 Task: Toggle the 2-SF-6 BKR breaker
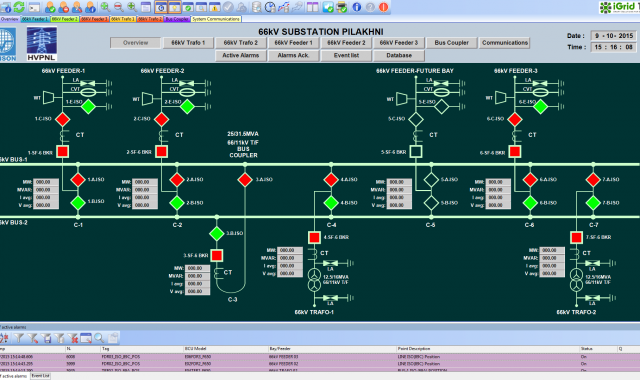click(x=162, y=151)
